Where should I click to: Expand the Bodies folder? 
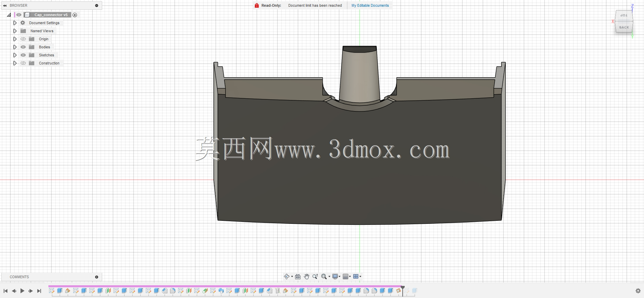(15, 47)
